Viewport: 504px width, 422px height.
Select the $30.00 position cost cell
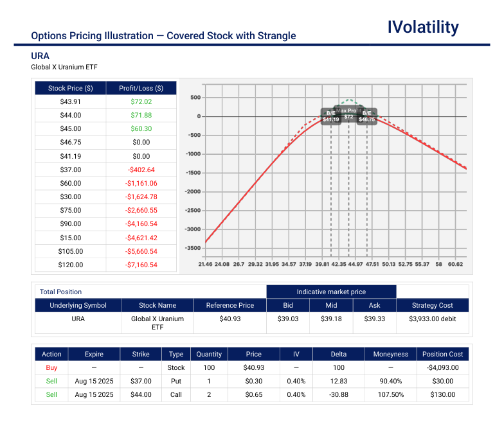[442, 382]
